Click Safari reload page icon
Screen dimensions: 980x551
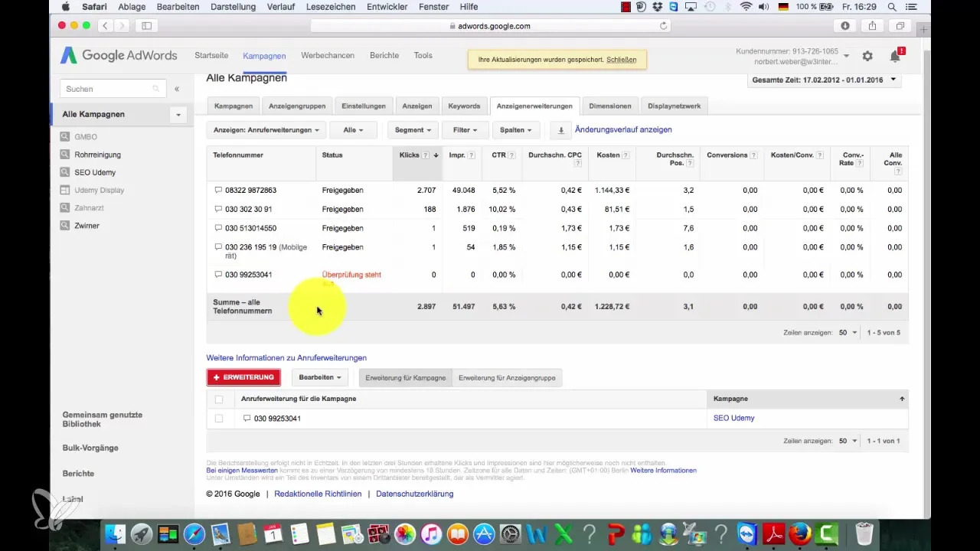point(663,25)
